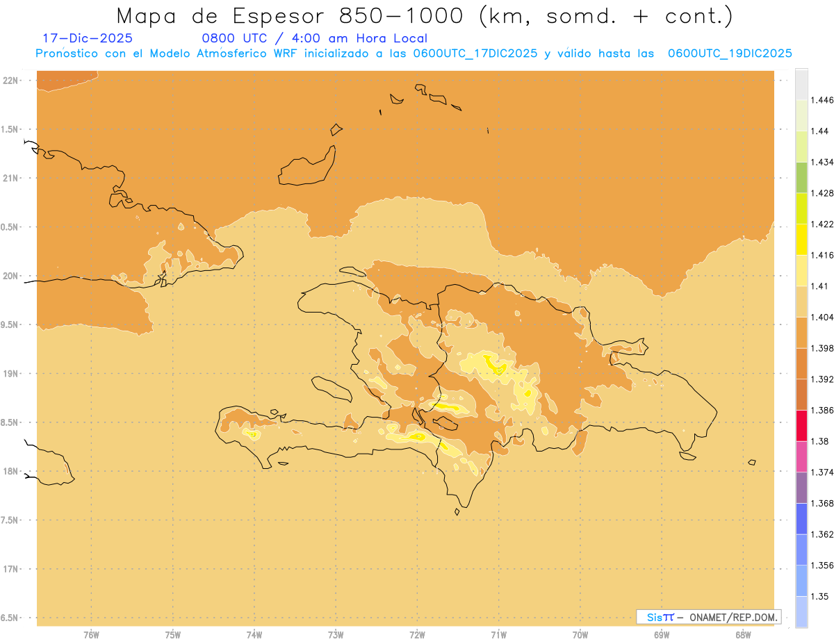834x644 pixels.
Task: Click the legend value 1.44
Action: coord(819,131)
